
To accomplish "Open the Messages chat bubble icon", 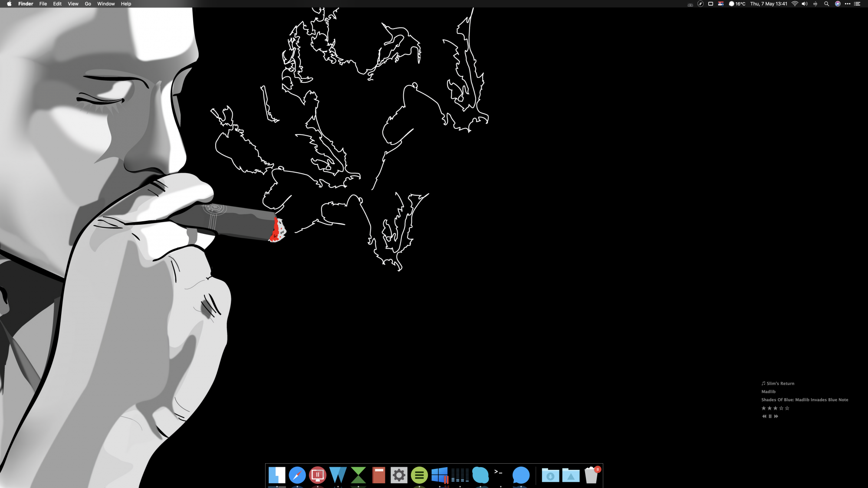I will point(521,475).
